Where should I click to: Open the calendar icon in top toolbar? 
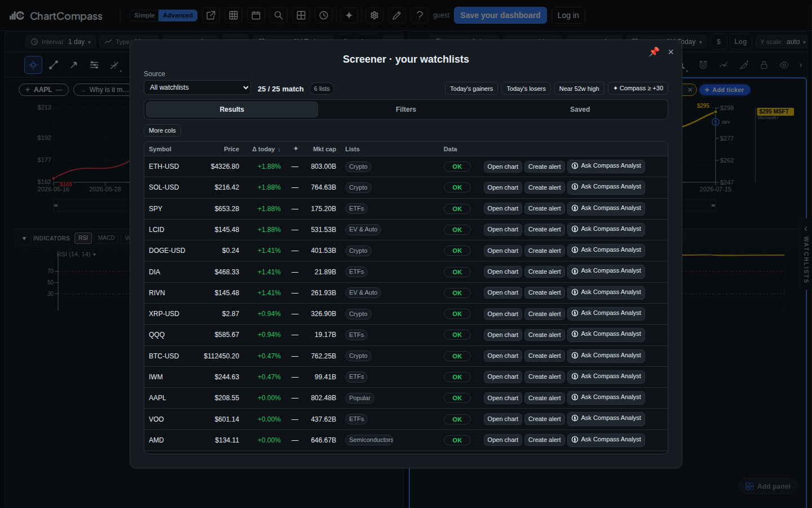(x=256, y=15)
